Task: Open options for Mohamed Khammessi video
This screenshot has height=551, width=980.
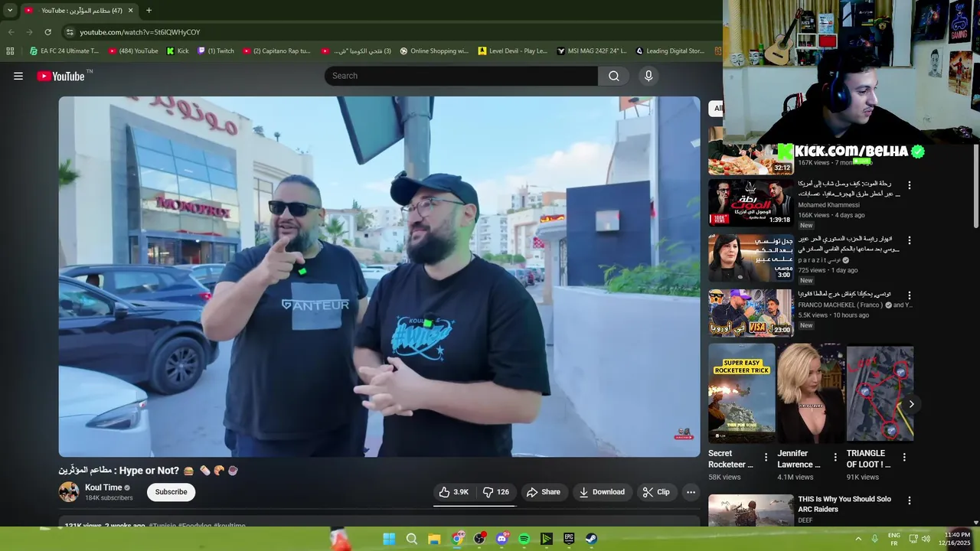Action: pyautogui.click(x=910, y=185)
